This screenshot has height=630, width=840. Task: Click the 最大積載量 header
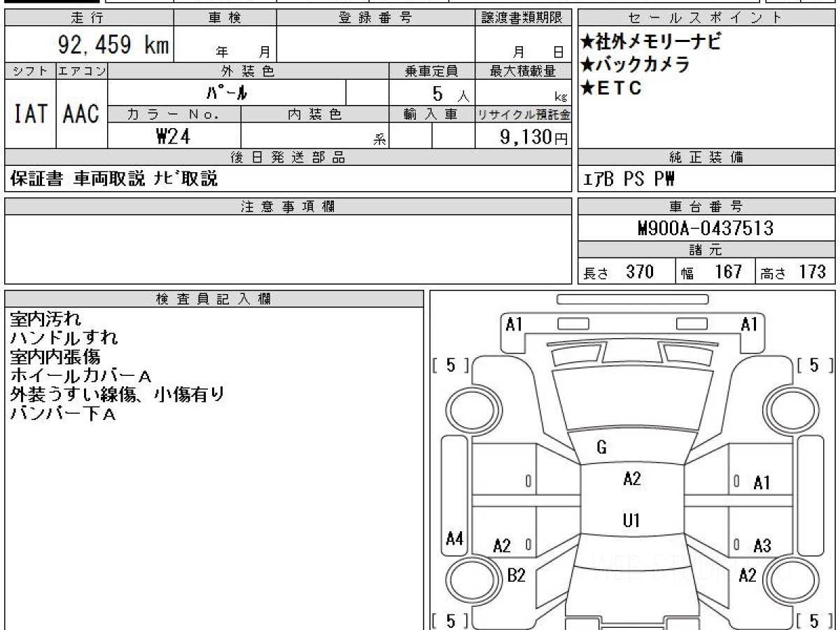(x=523, y=71)
